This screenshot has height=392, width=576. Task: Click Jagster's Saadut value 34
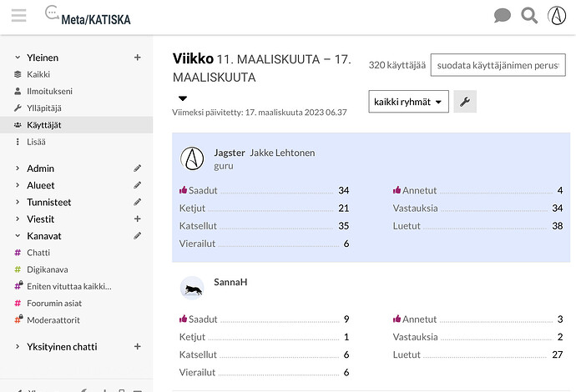click(x=343, y=190)
